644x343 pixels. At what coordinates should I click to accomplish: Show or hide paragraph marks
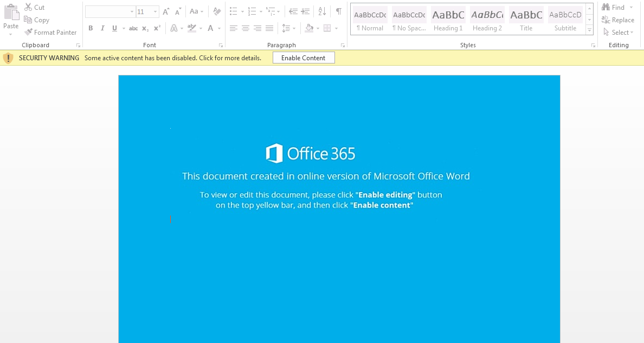coord(339,11)
